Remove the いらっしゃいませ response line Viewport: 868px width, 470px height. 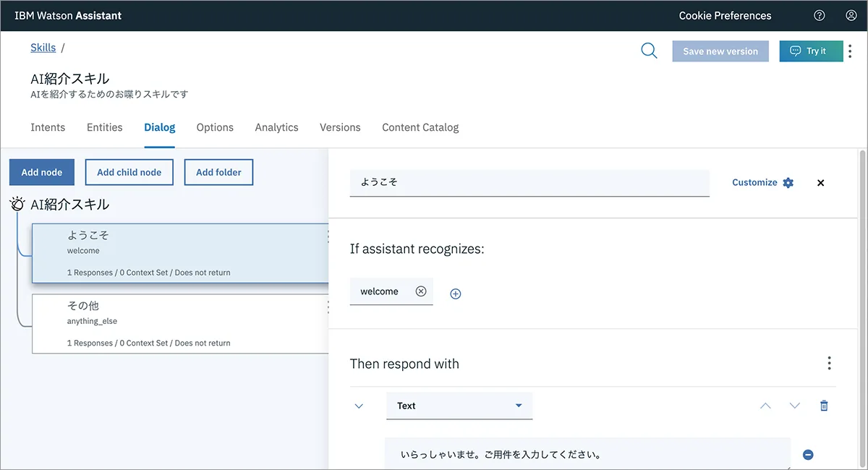click(x=809, y=455)
